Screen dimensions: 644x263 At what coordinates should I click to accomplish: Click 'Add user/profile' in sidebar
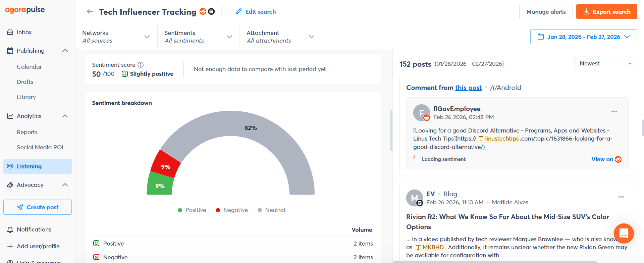tap(38, 246)
